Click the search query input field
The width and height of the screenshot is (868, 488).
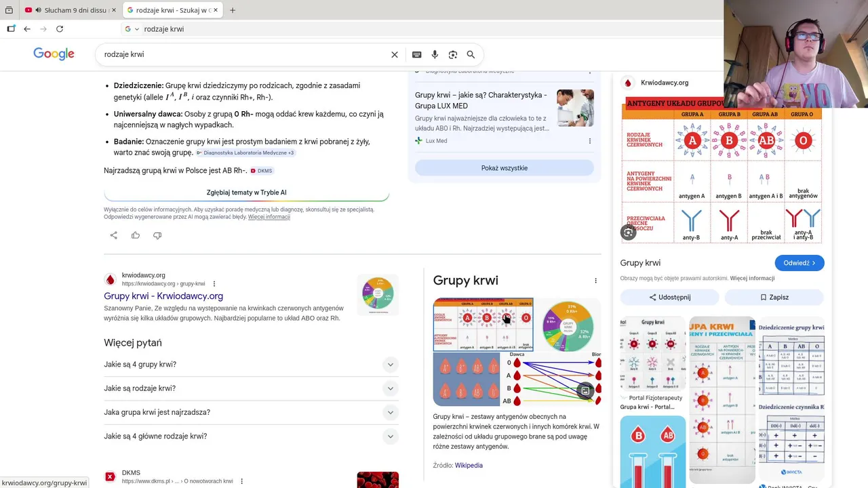(x=244, y=55)
